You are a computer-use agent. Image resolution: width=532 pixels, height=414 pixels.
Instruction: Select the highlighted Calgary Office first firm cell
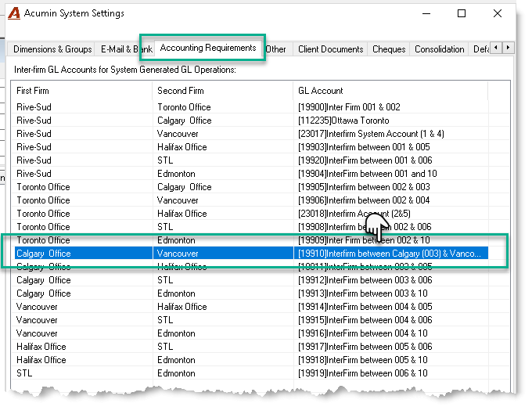click(x=44, y=254)
